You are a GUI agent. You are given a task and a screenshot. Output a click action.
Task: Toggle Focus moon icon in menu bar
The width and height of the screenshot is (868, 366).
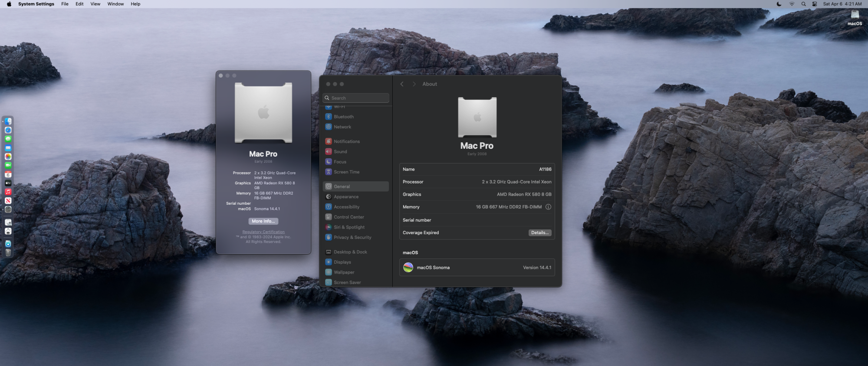coord(779,4)
